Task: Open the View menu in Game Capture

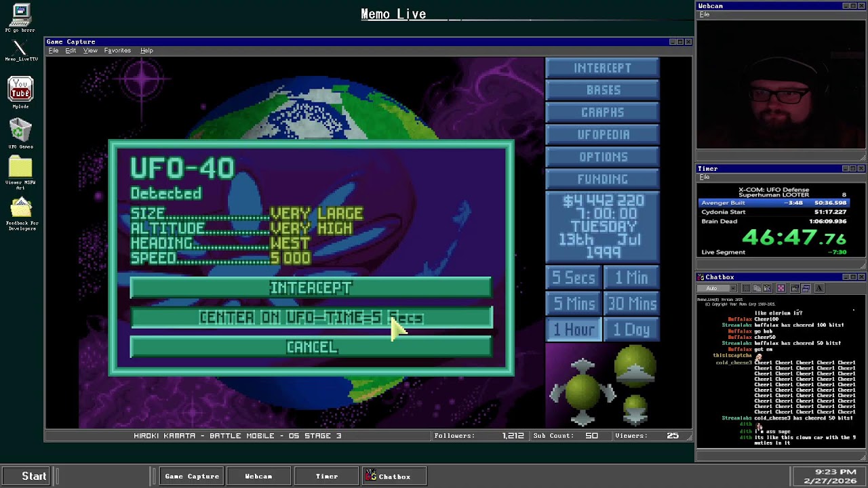Action: pyautogui.click(x=90, y=51)
